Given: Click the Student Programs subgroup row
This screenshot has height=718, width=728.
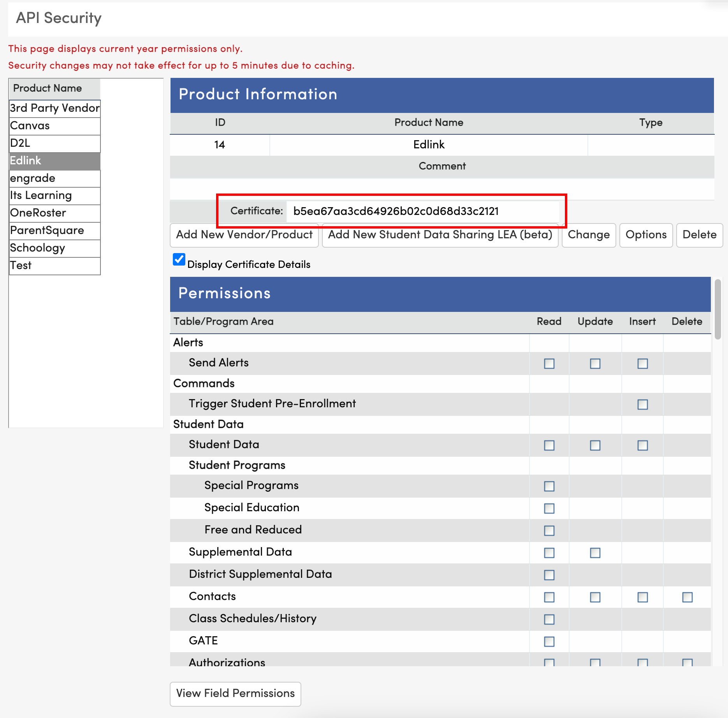Looking at the screenshot, I should pos(440,465).
